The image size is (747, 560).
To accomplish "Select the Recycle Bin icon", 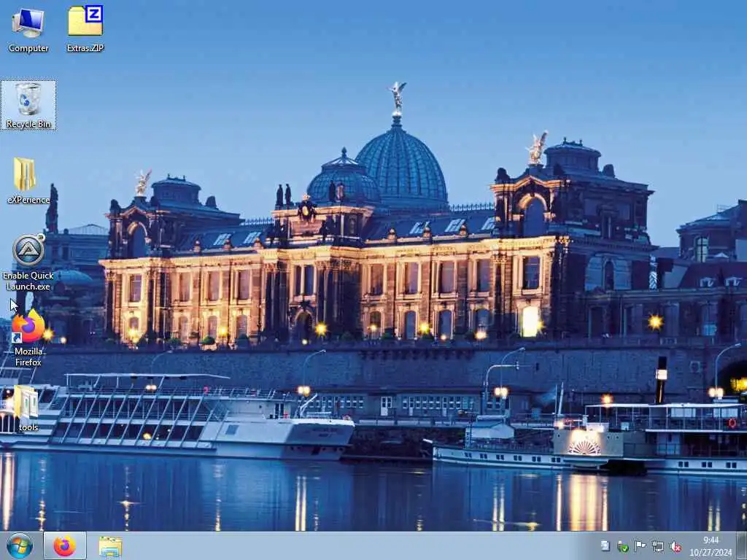I will click(x=28, y=105).
